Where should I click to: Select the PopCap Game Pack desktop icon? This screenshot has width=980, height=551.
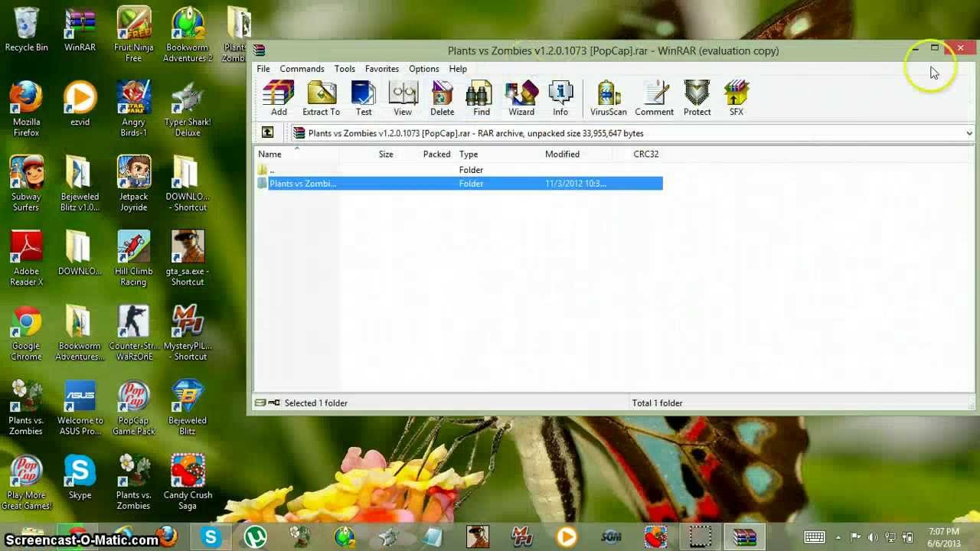pyautogui.click(x=133, y=407)
